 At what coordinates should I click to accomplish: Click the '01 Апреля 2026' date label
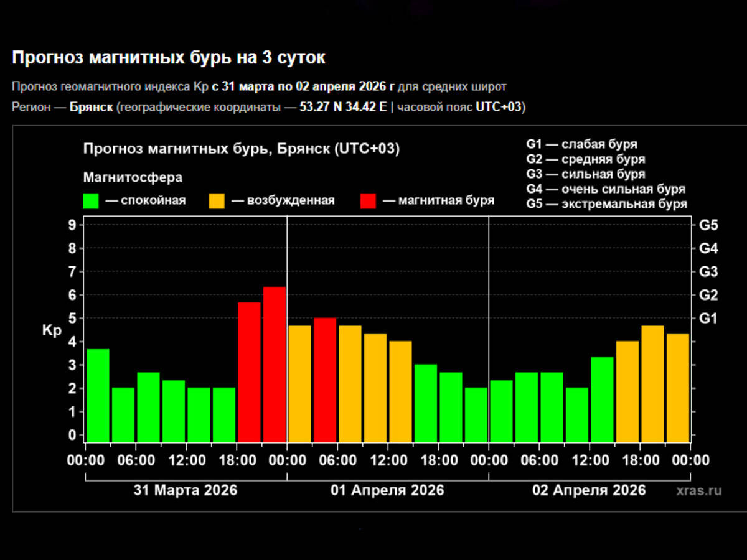tap(387, 490)
